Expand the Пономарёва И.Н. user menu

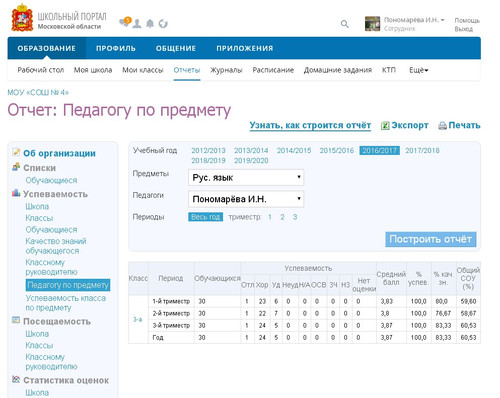point(414,20)
